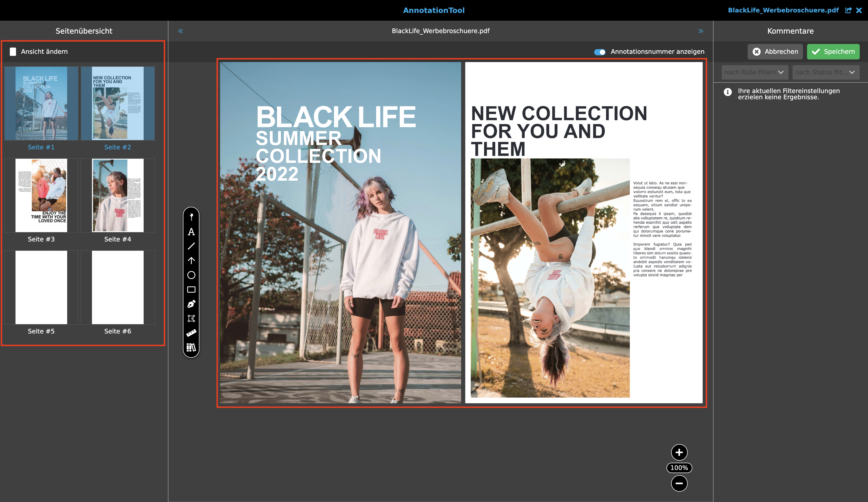Open the ruler measurement tool
This screenshot has width=868, height=502.
click(191, 333)
